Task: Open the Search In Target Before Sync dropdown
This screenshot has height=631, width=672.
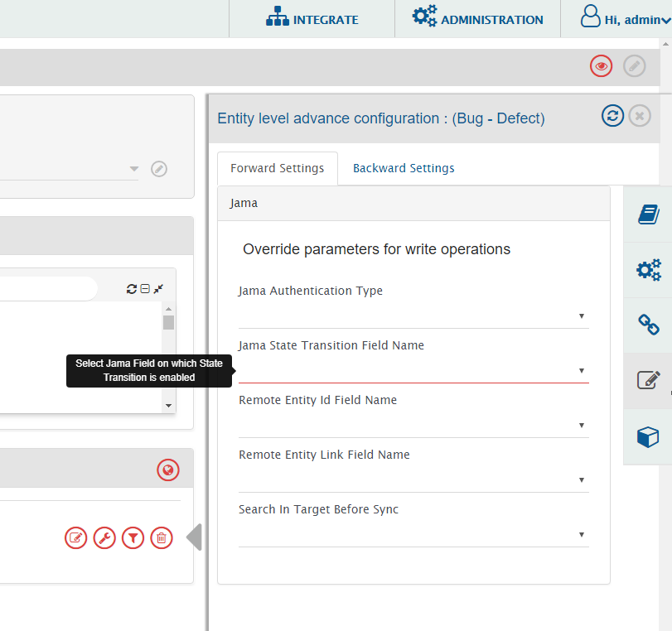Action: point(413,534)
